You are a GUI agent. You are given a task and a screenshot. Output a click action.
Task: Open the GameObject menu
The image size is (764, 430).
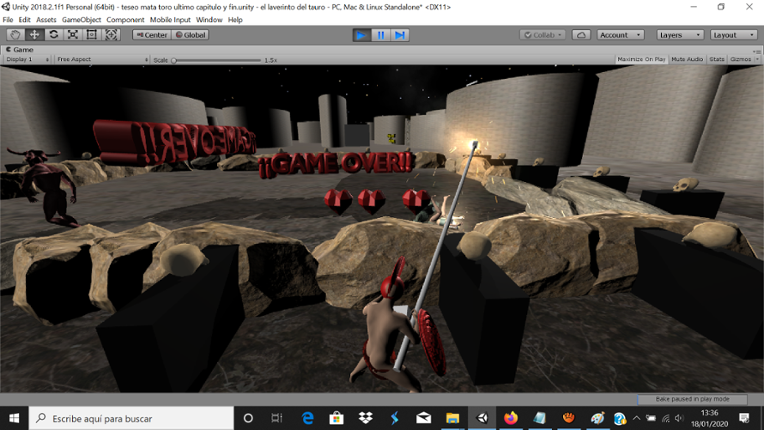81,20
